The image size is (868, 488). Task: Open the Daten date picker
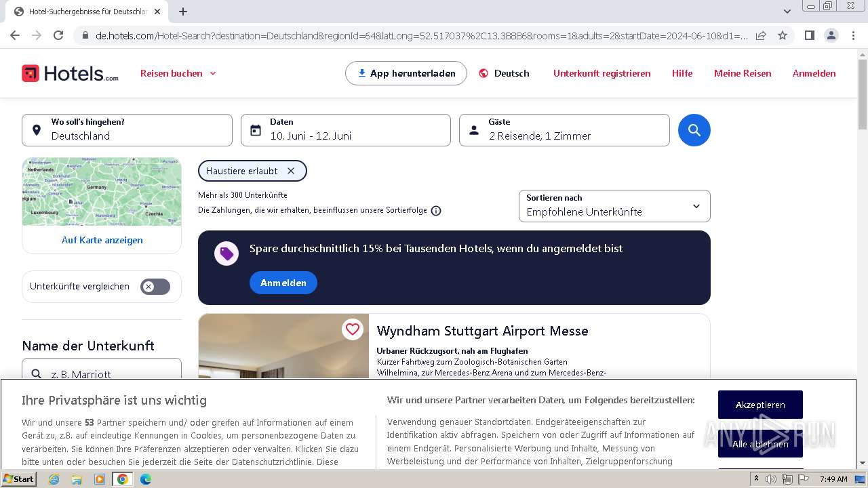[x=346, y=130]
